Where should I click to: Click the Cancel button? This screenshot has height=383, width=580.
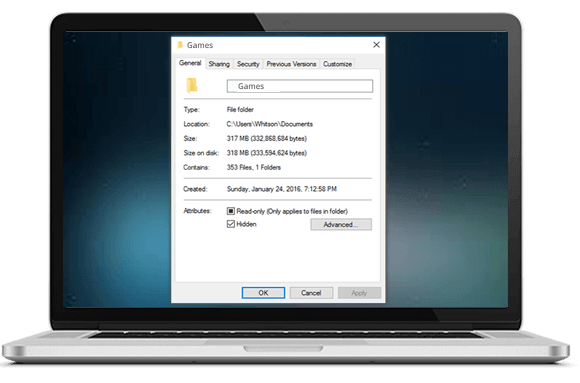pyautogui.click(x=311, y=293)
